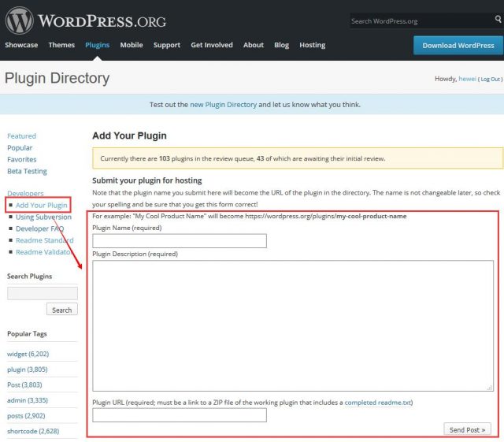The image size is (504, 442).
Task: Click the Plugin Directory heading
Action: pyautogui.click(x=57, y=78)
